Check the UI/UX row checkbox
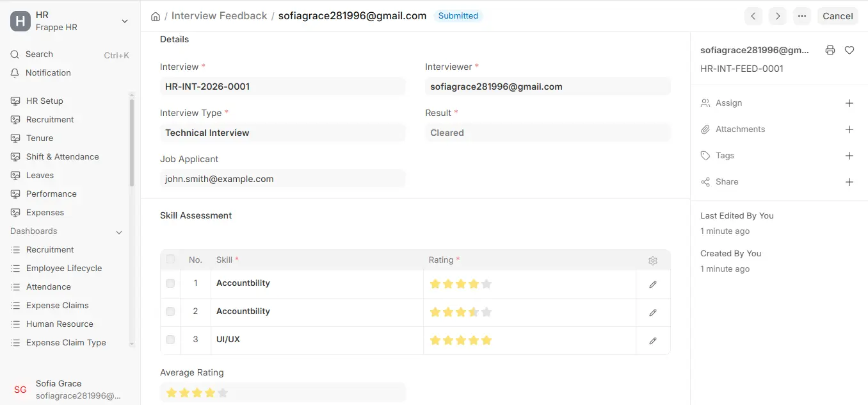 click(170, 340)
